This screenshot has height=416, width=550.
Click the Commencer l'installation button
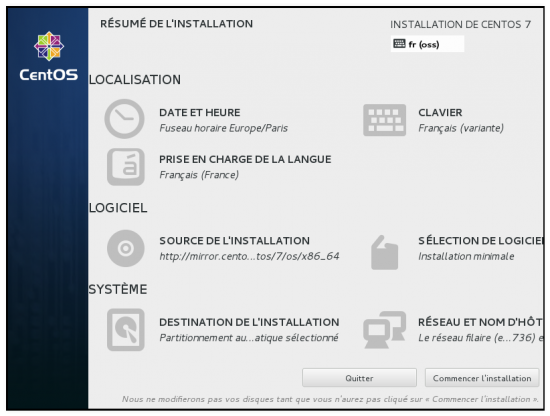click(x=482, y=378)
